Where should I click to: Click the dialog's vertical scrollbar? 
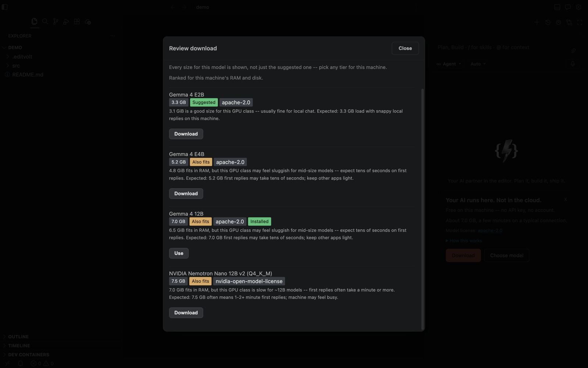423,209
